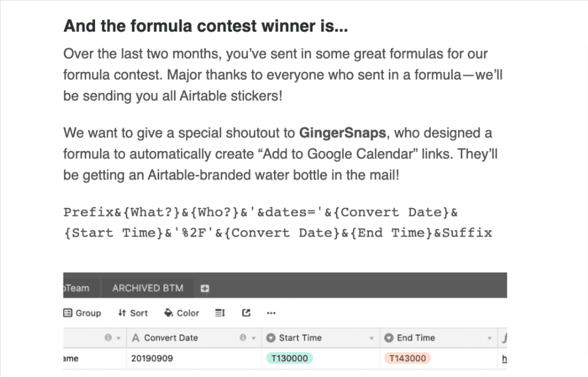Switch to the ARCHIVED BTM table tab

148,287
